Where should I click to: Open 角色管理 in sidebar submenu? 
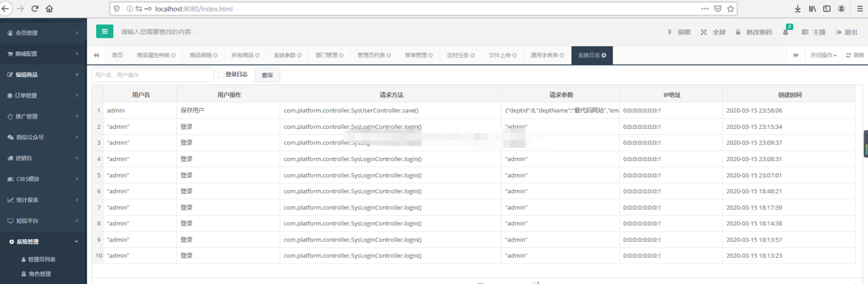(x=40, y=274)
